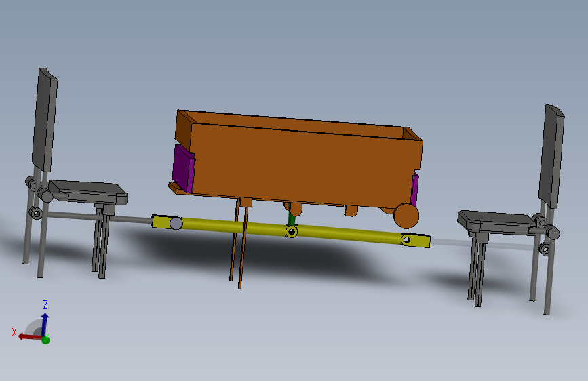Click the green Y axis ball of the triad
Viewport: 588px width, 381px height.
point(45,340)
